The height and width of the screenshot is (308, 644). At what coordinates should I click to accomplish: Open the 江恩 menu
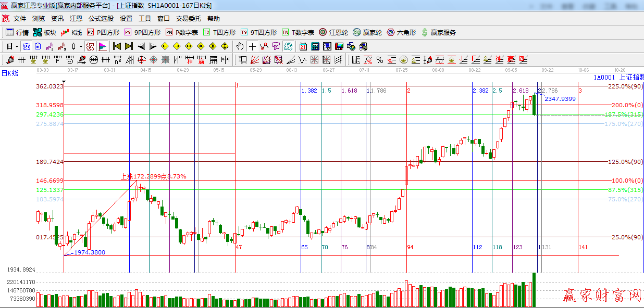coord(76,18)
